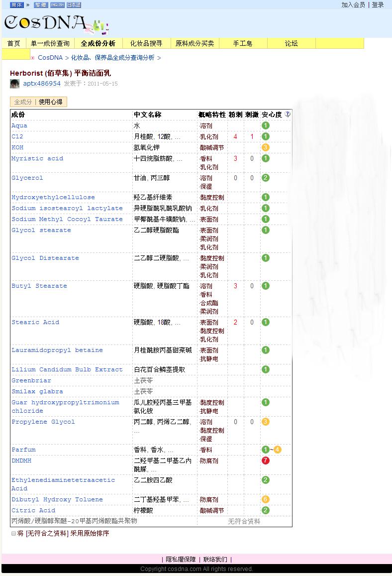Click safety badge 6 for Dibutyl Hydroxy Toluene
Image resolution: width=392 pixels, height=576 pixels.
tap(266, 499)
